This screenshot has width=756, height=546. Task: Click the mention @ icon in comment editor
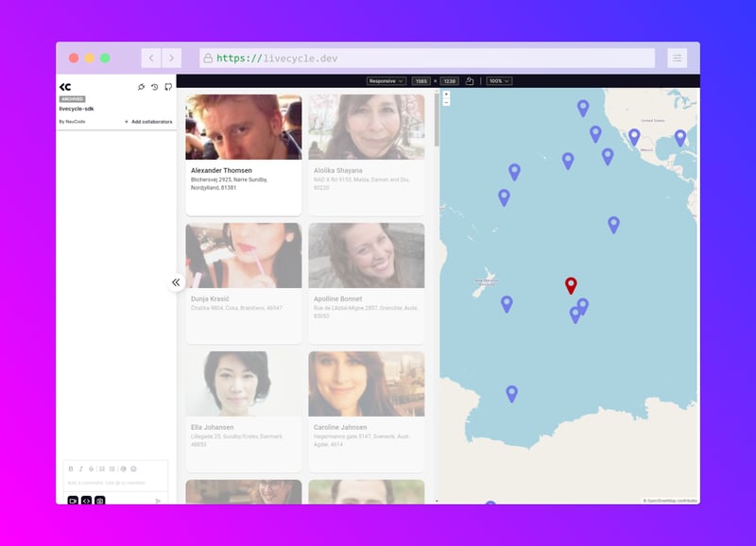124,469
